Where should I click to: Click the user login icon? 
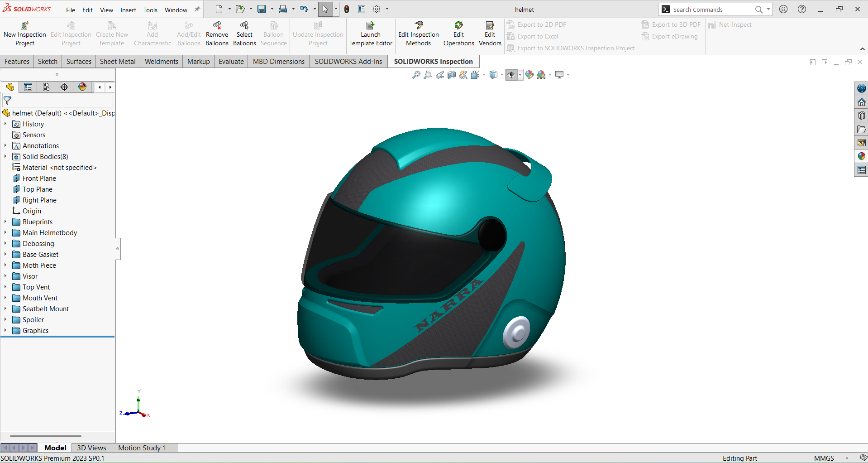pyautogui.click(x=783, y=9)
